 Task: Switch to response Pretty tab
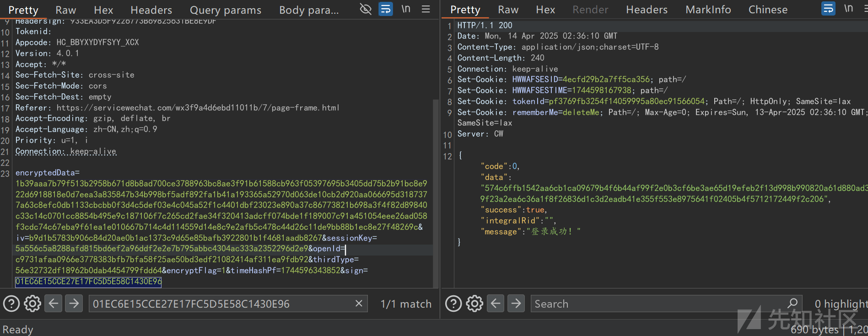coord(465,9)
